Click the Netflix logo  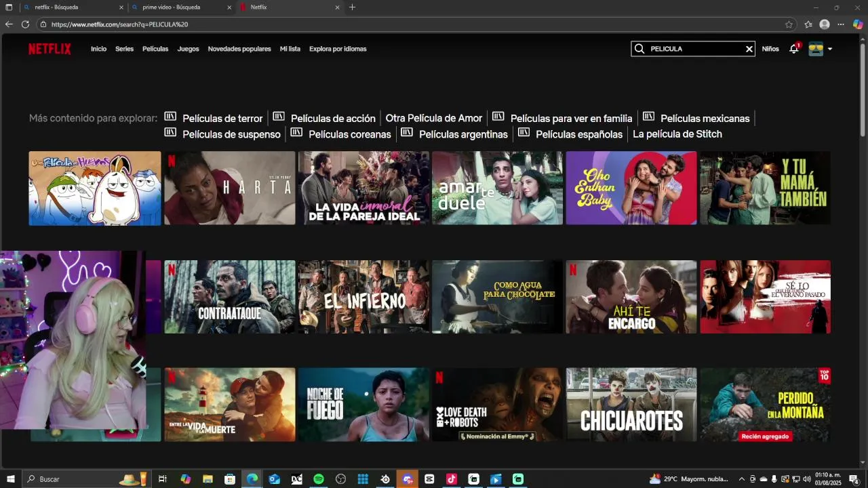click(50, 49)
